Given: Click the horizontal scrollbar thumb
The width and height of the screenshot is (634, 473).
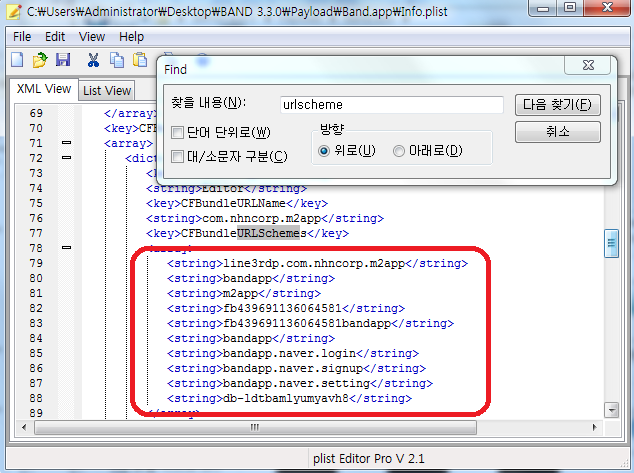Looking at the screenshot, I should click(x=255, y=427).
